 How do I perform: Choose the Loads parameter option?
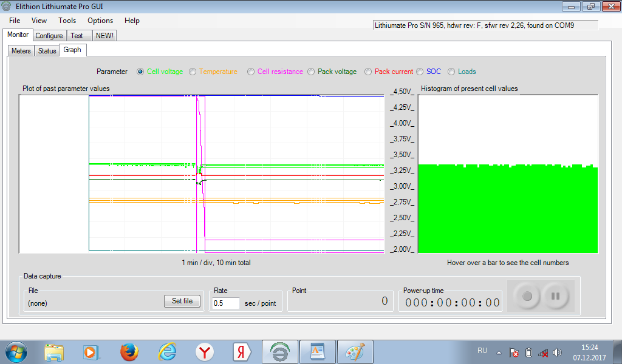click(x=451, y=72)
